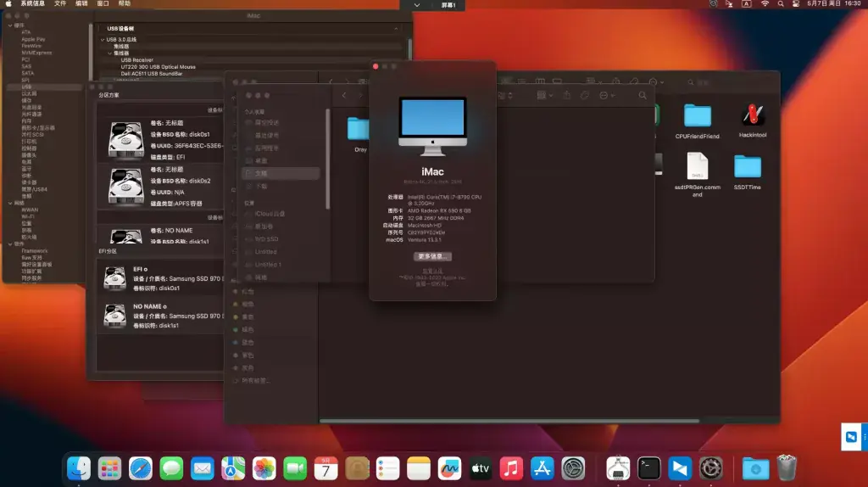
Task: Open Launchpad from the Dock
Action: point(109,468)
